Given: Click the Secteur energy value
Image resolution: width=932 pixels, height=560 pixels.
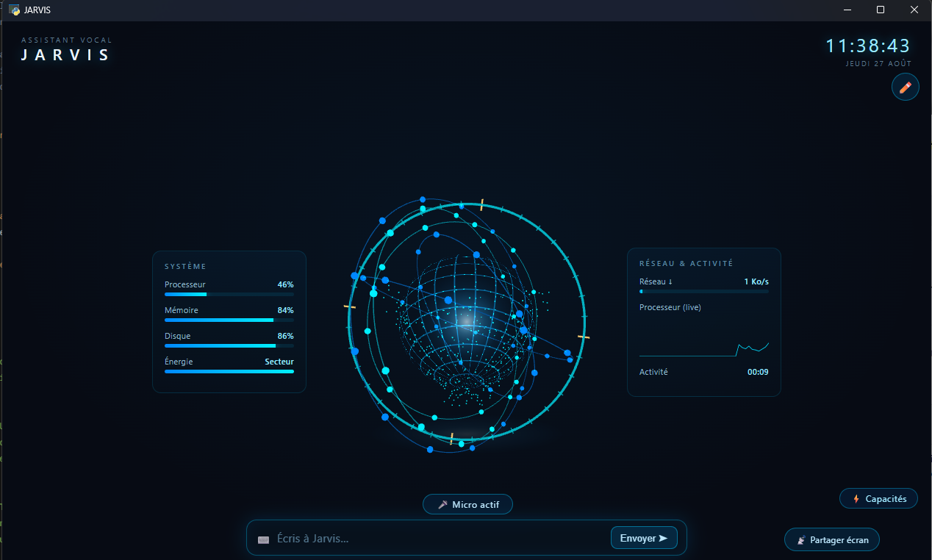Looking at the screenshot, I should click(x=279, y=362).
